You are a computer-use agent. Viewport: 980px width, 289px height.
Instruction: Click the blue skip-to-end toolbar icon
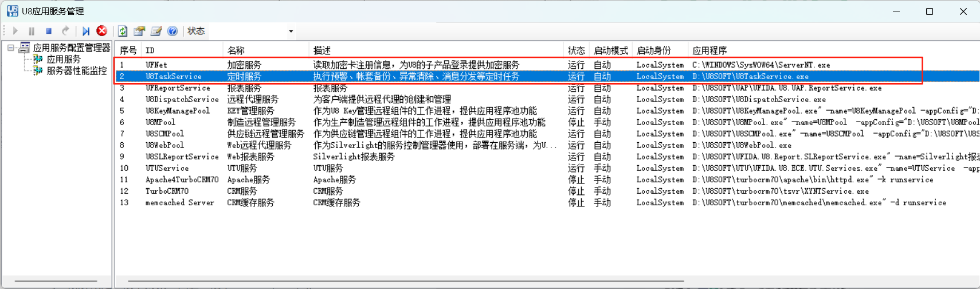(86, 31)
